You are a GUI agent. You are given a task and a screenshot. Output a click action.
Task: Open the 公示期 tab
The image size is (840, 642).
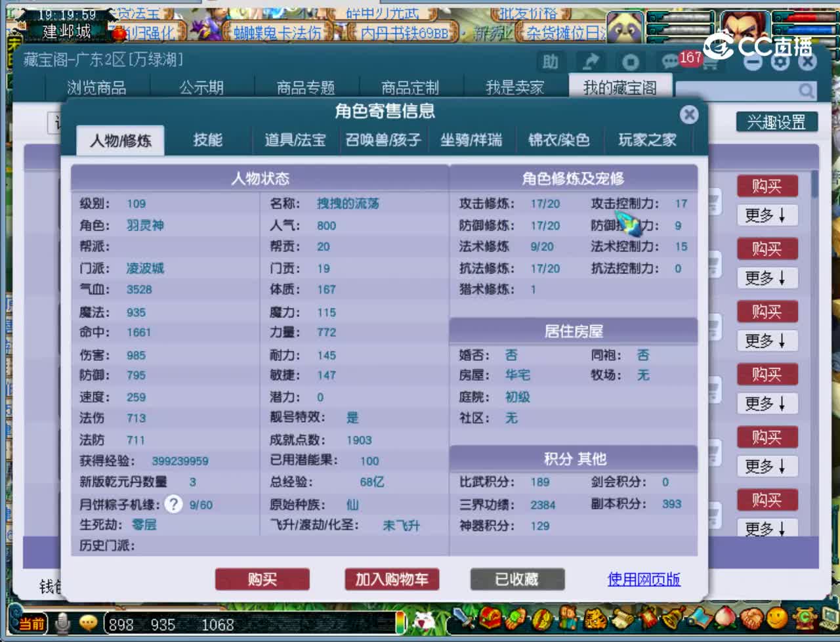pos(201,87)
